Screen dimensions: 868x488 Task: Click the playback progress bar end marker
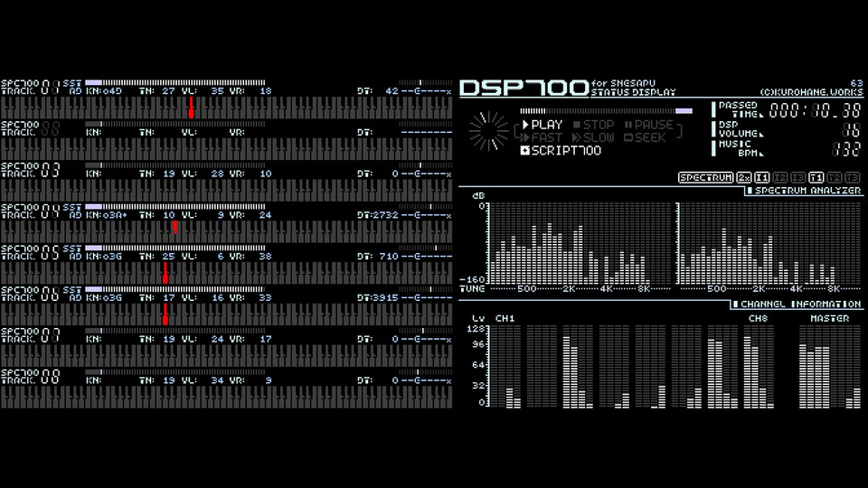click(684, 111)
